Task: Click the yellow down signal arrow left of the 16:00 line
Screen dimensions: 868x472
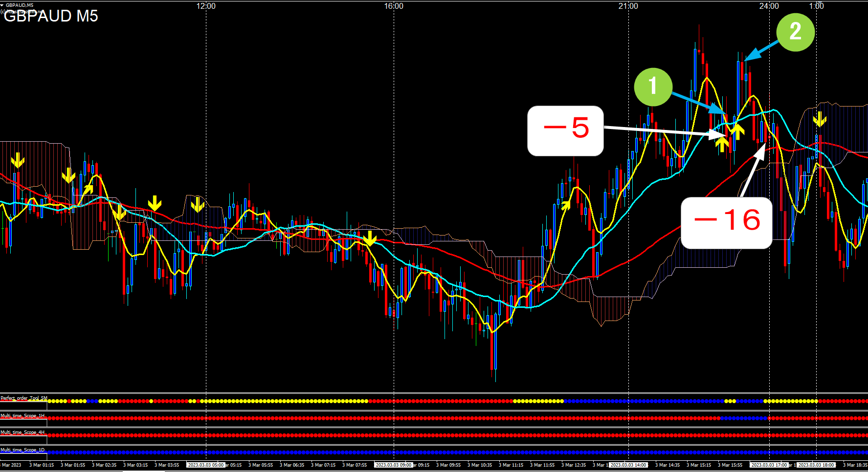Action: (x=370, y=238)
